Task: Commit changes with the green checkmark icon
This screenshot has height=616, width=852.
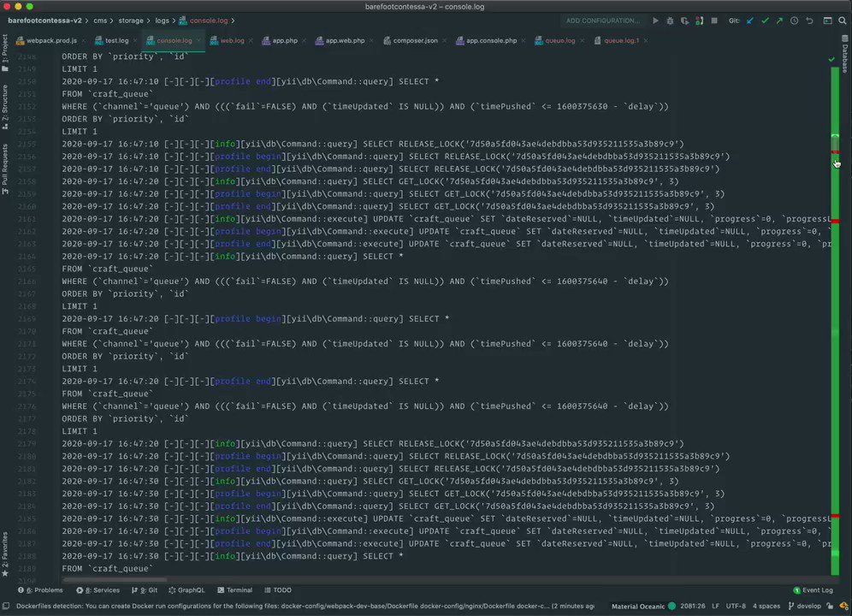Action: [x=765, y=21]
